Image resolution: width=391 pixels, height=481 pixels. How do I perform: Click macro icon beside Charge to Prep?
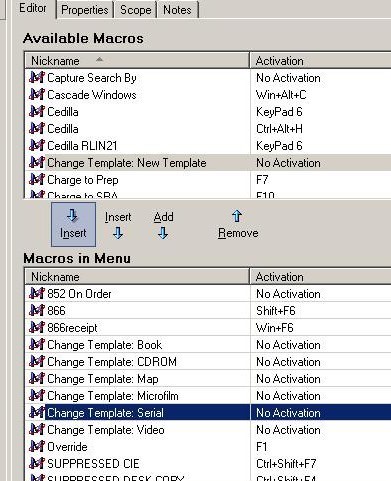click(x=37, y=180)
